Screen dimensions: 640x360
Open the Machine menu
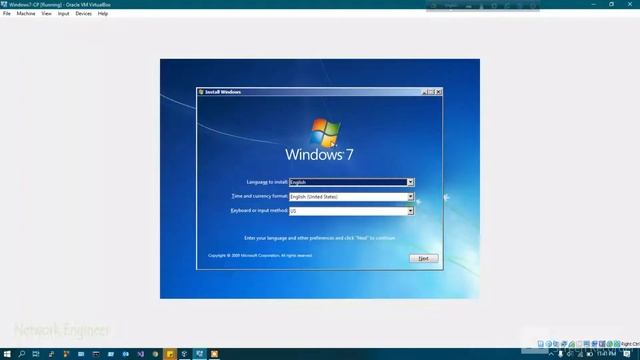26,13
